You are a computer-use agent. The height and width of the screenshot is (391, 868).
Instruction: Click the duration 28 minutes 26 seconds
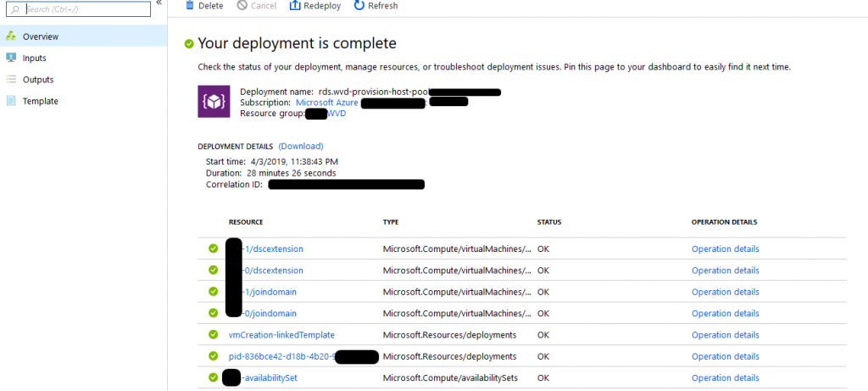[x=292, y=173]
